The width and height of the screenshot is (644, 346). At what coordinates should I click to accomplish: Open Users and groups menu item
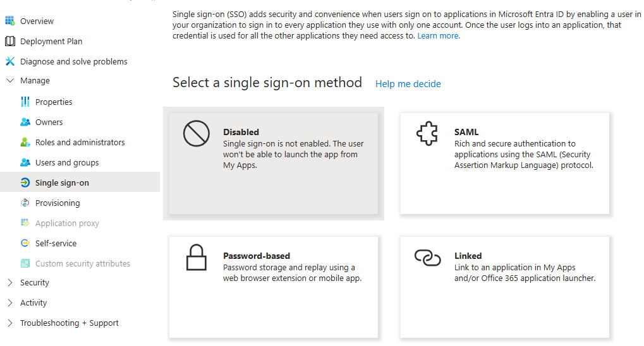pos(67,162)
